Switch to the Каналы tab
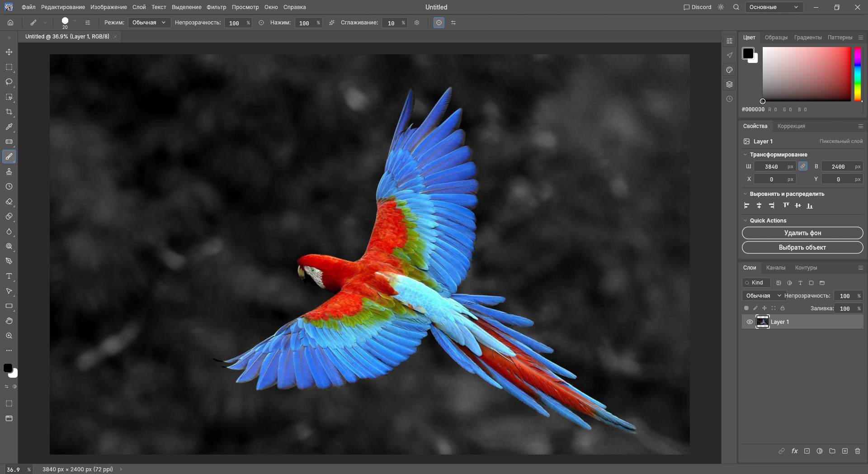 776,268
